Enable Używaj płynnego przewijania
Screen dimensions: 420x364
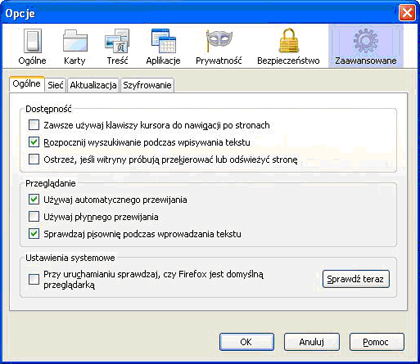[x=34, y=217]
